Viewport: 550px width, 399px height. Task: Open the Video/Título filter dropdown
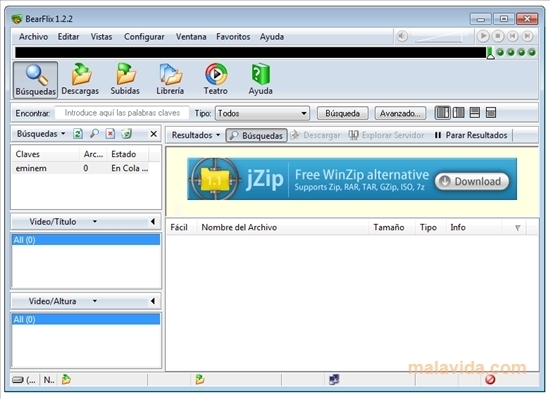click(x=63, y=222)
